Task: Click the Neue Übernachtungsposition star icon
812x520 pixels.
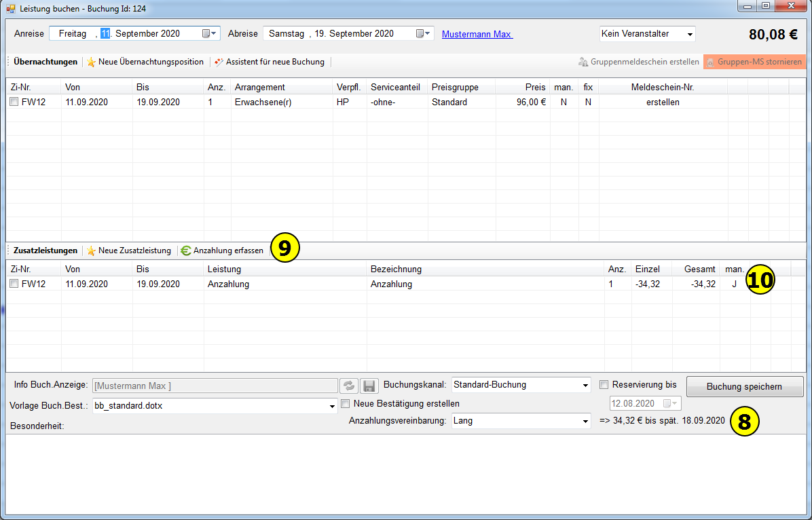Action: (x=91, y=62)
